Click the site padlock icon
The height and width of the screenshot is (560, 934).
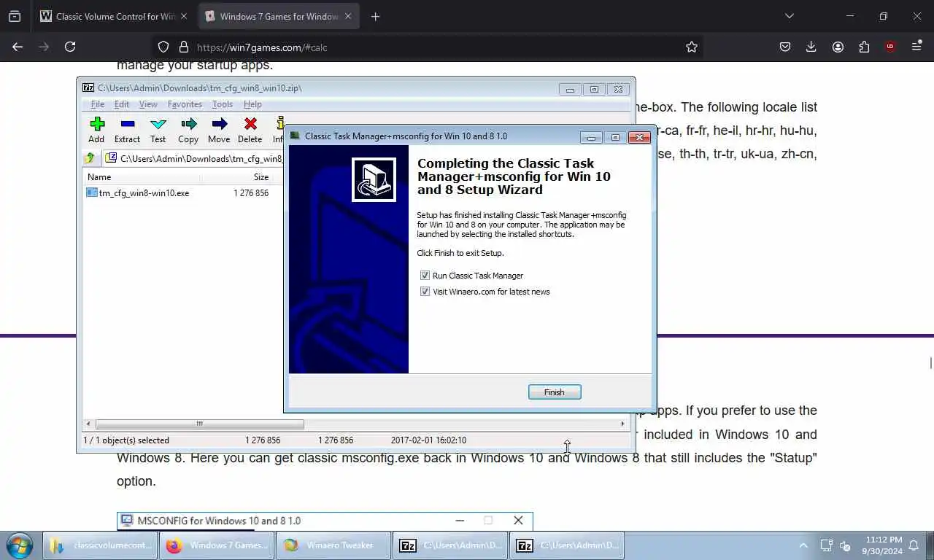point(183,47)
